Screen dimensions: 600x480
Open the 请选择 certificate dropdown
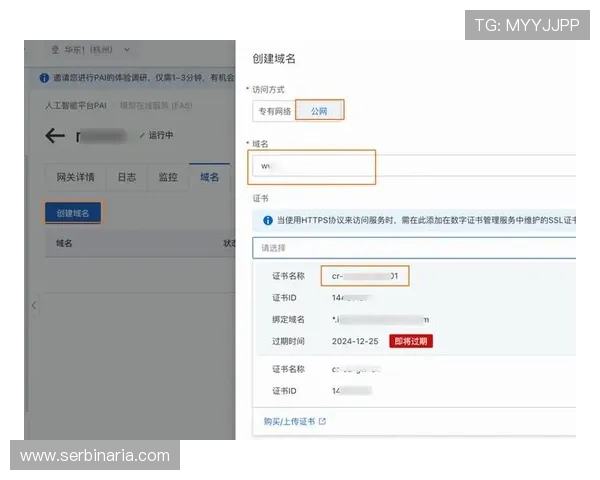(x=414, y=248)
